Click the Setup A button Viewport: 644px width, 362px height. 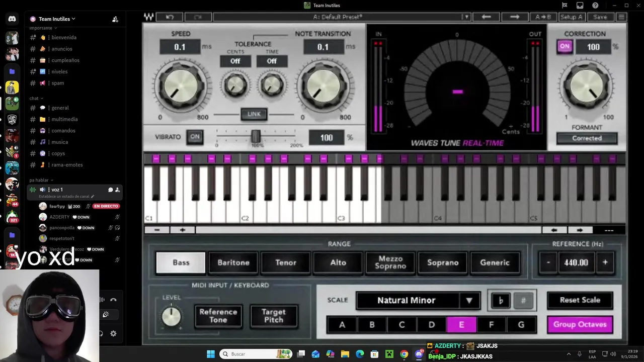click(571, 17)
